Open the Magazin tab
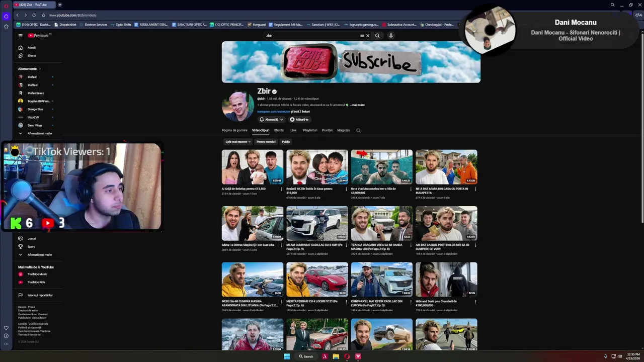 tap(344, 130)
